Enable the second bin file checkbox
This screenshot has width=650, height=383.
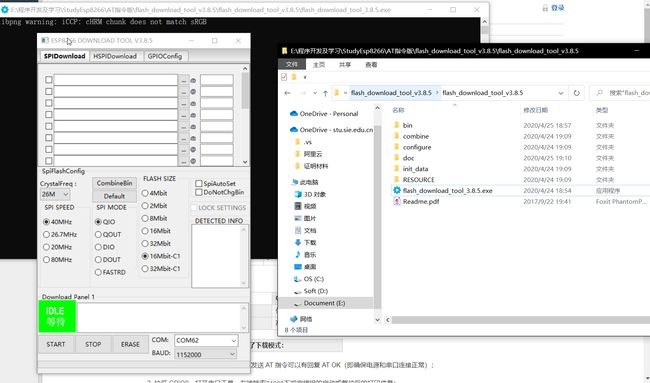(x=49, y=91)
